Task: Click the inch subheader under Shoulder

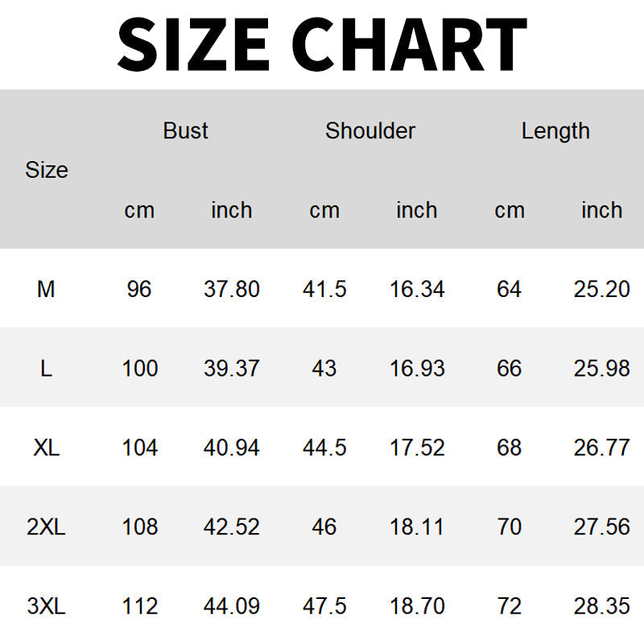Action: (x=416, y=210)
